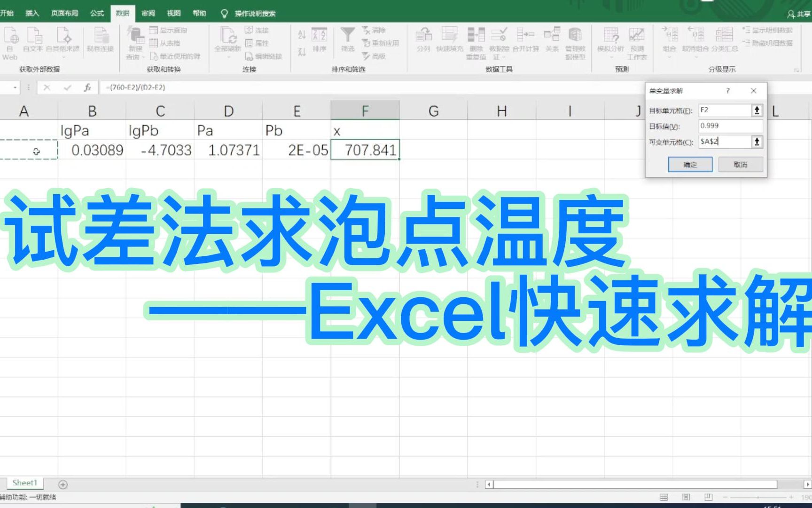Open Refresh All (全部刷新) dropdown
The width and height of the screenshot is (812, 508).
click(x=228, y=43)
